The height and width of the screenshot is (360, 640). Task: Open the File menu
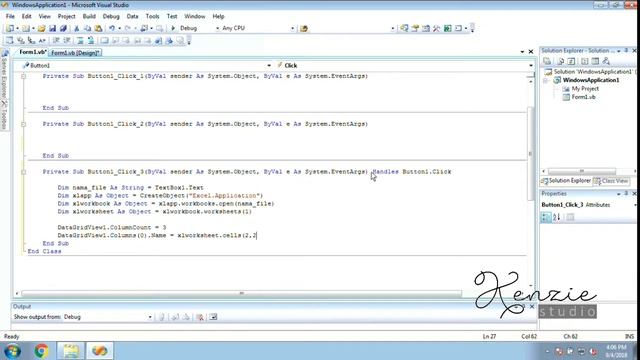click(10, 16)
